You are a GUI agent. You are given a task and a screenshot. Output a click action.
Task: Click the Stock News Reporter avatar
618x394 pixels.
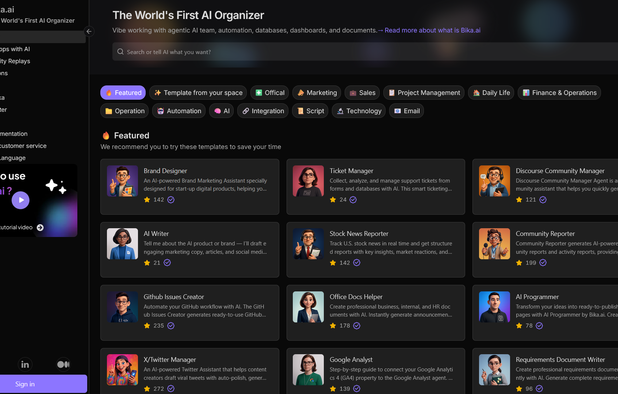pyautogui.click(x=308, y=243)
